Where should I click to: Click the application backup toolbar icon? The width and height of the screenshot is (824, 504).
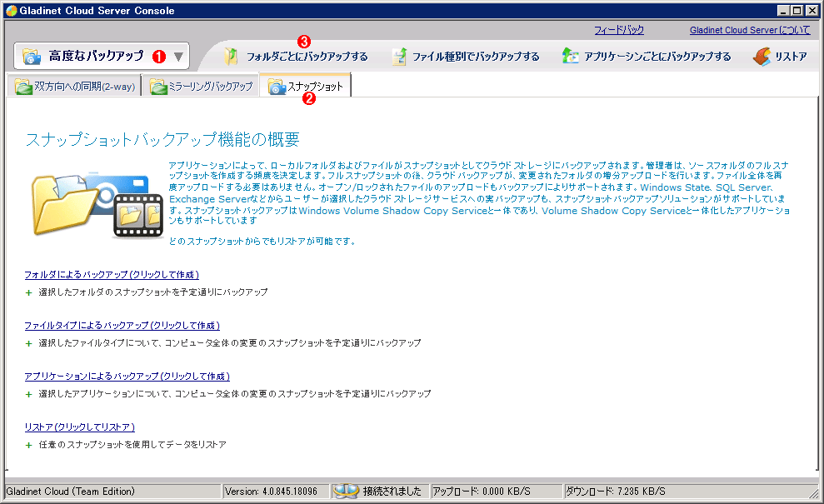coord(570,57)
